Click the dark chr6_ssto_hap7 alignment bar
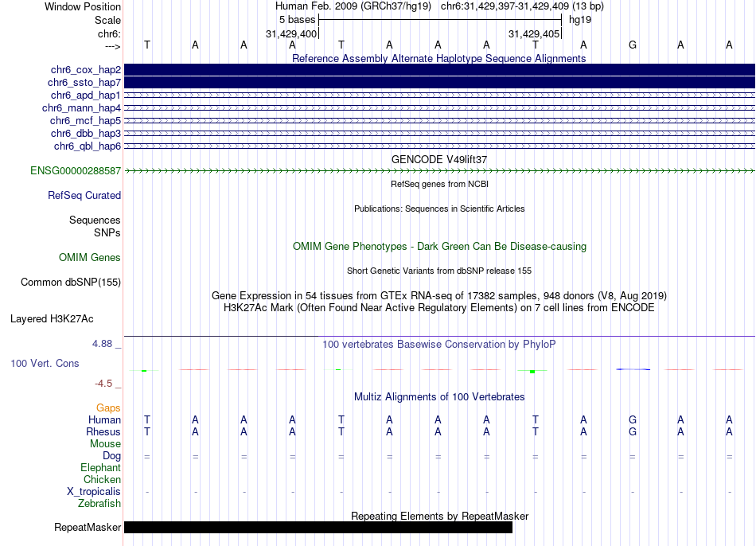Viewport: 756px width, 546px height. (439, 83)
